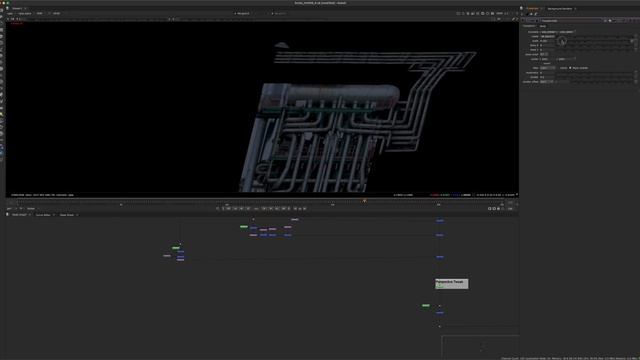Click the timeline frame range Global dropdown
This screenshot has height=360, width=640.
31,209
